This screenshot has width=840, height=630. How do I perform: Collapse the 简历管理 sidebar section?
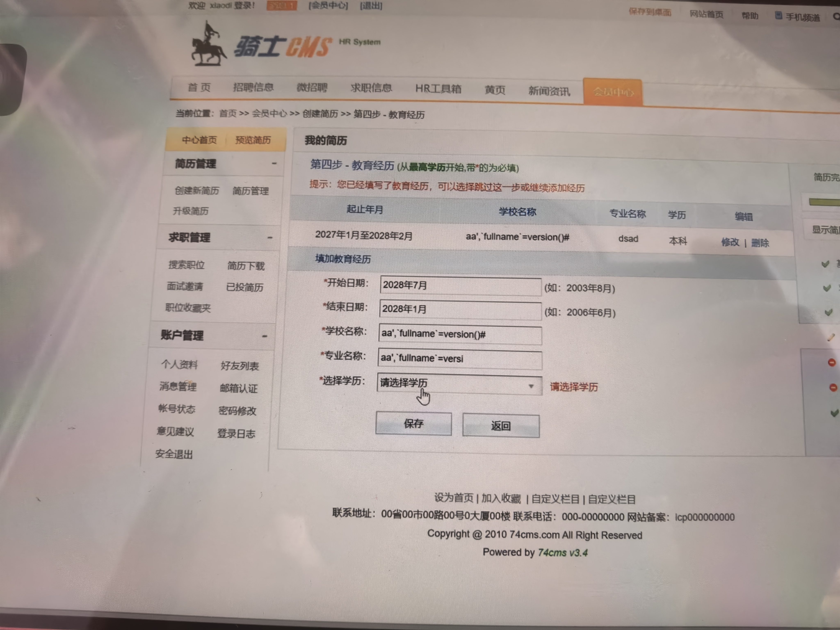click(x=274, y=164)
